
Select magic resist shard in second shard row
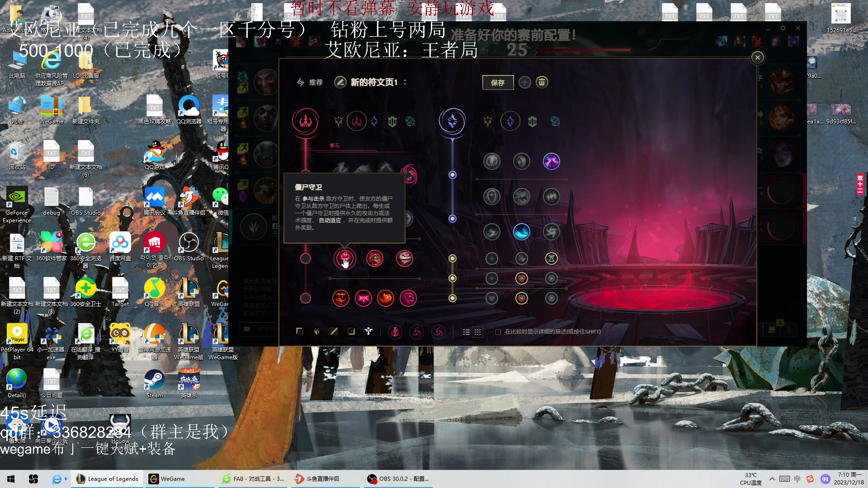point(552,278)
